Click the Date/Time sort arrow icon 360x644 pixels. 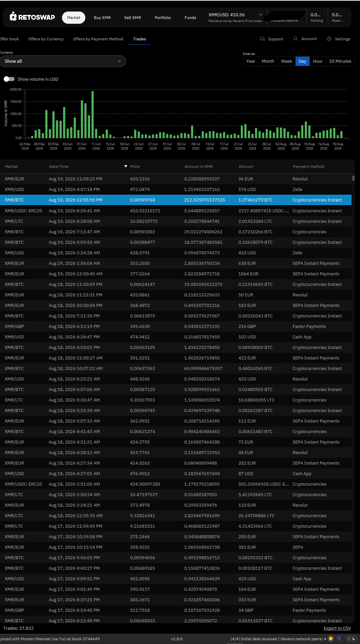pos(126,166)
